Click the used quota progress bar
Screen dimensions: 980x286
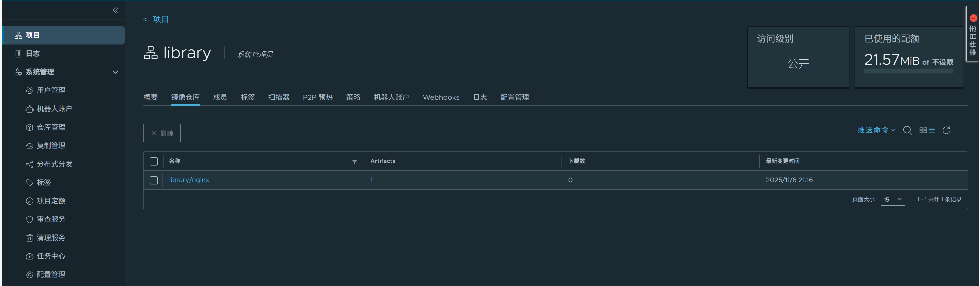pos(908,71)
